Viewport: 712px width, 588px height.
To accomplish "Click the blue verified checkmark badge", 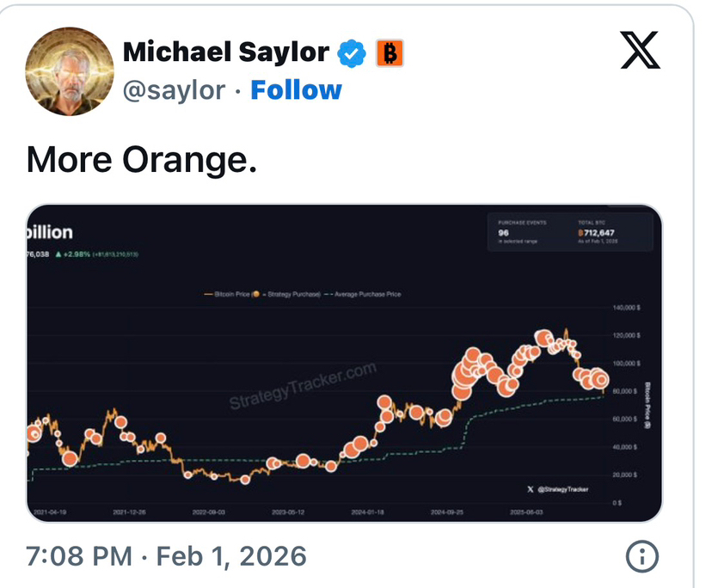I will (x=351, y=53).
